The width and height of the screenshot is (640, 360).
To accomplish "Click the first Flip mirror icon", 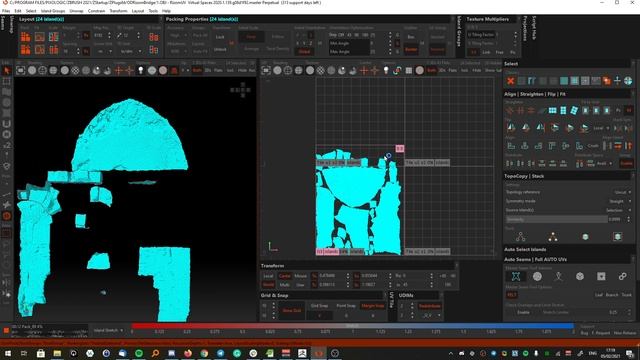I will tap(511, 128).
